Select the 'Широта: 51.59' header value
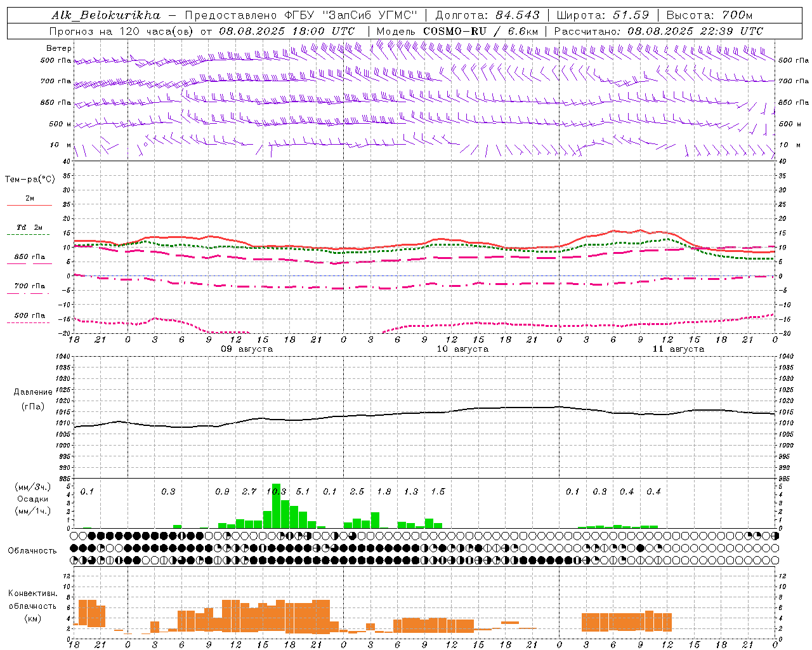 pos(602,15)
